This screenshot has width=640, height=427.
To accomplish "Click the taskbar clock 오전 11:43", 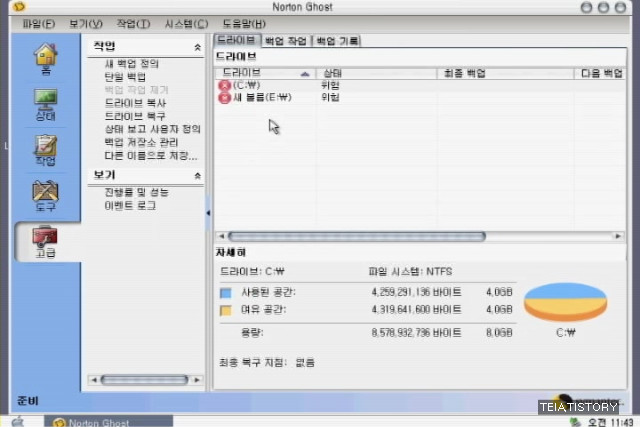I will point(610,422).
